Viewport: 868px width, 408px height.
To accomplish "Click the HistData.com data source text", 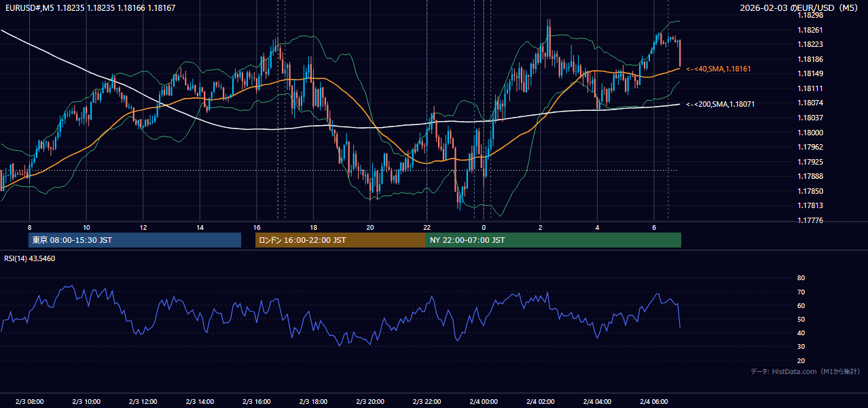I will (805, 371).
